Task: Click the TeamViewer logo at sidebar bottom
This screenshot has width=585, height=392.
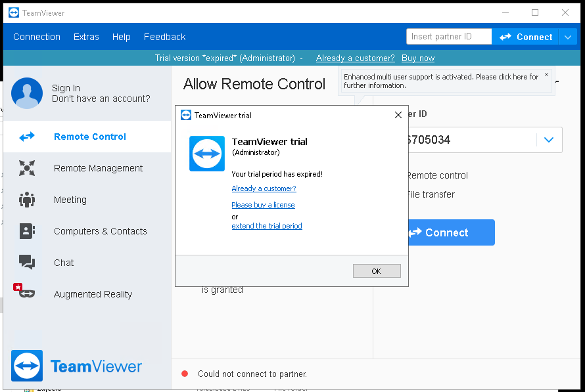Action: tap(76, 366)
